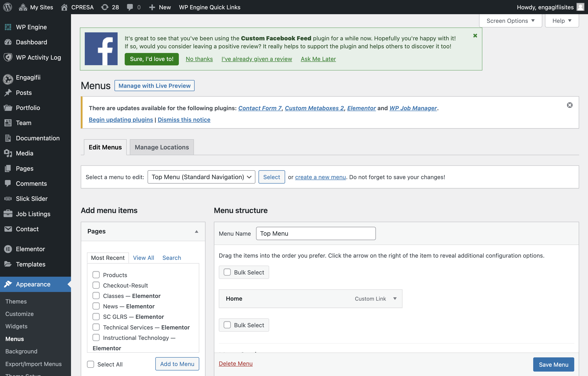
Task: Click the WP Activity Log shield icon
Action: click(8, 57)
